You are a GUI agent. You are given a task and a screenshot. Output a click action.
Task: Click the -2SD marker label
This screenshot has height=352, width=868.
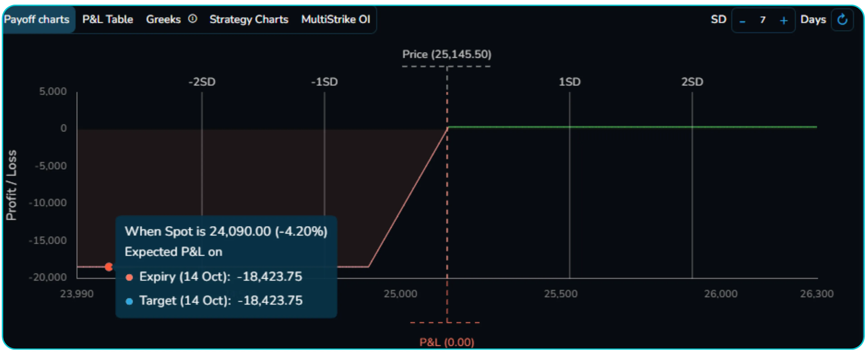[x=202, y=82]
